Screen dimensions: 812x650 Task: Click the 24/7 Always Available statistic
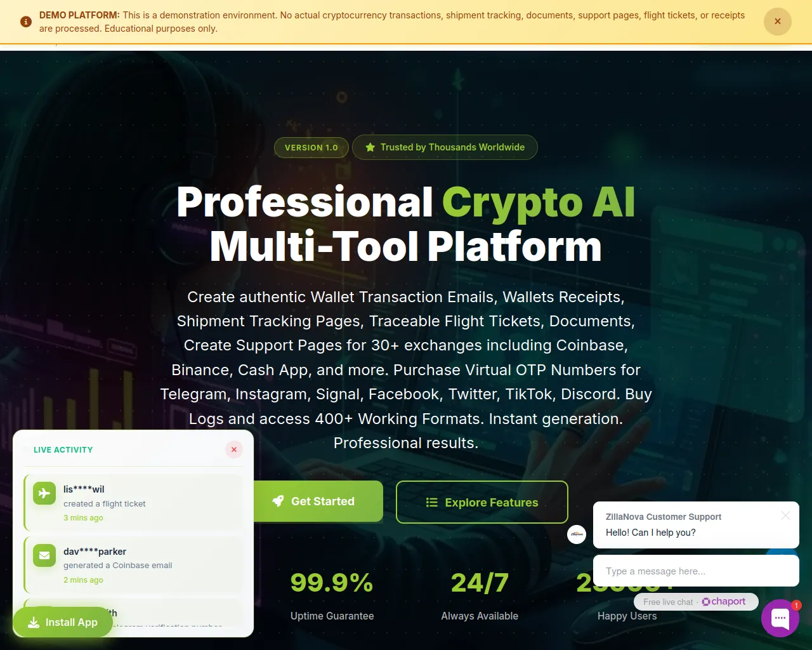(480, 583)
